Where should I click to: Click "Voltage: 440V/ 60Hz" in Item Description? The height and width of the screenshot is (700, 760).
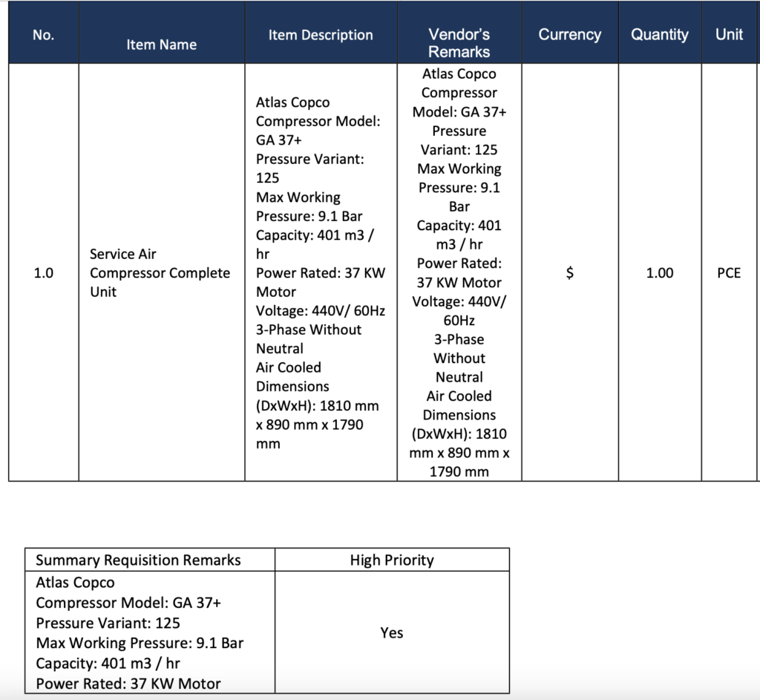point(319,311)
